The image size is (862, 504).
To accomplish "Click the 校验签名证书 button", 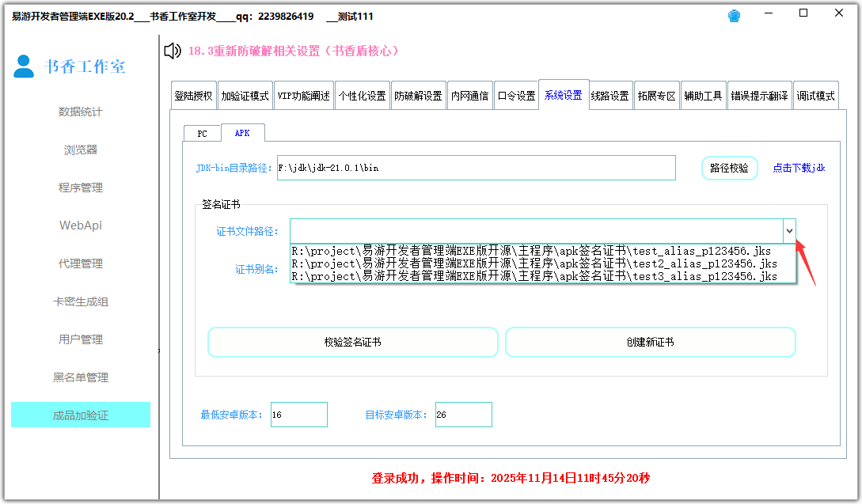I will 352,342.
